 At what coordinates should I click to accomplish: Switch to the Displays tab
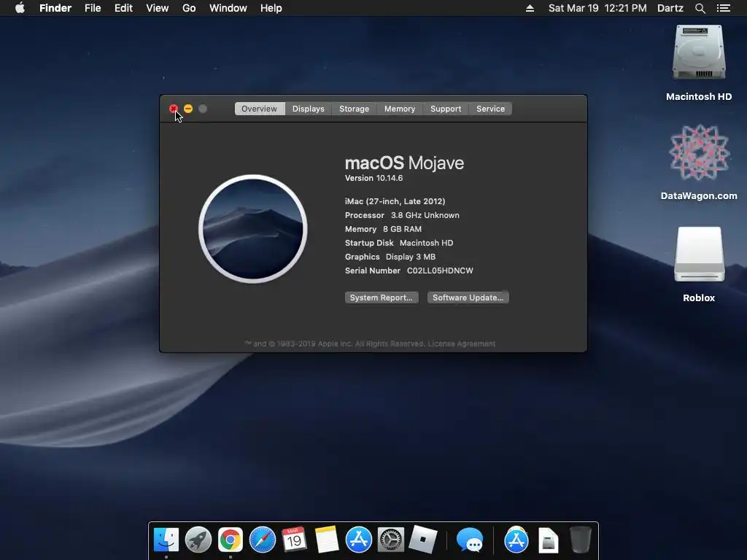(309, 109)
